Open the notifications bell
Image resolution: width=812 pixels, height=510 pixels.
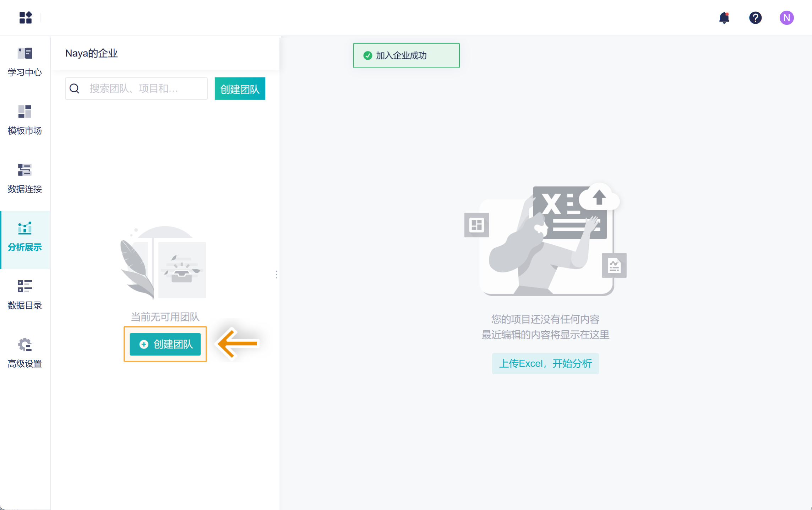click(x=724, y=17)
